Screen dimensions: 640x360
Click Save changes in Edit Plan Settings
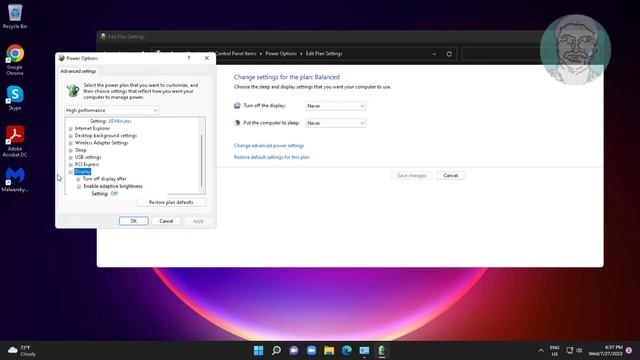(x=411, y=176)
